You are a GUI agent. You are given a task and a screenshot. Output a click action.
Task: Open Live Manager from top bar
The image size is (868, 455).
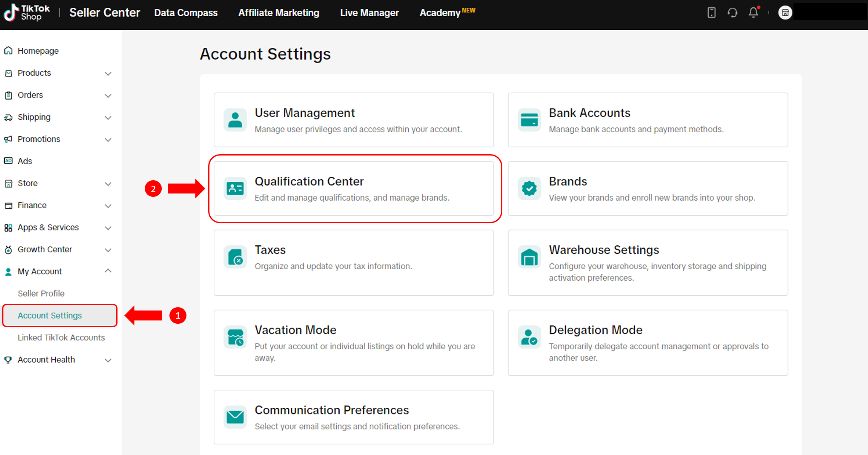[x=369, y=13]
